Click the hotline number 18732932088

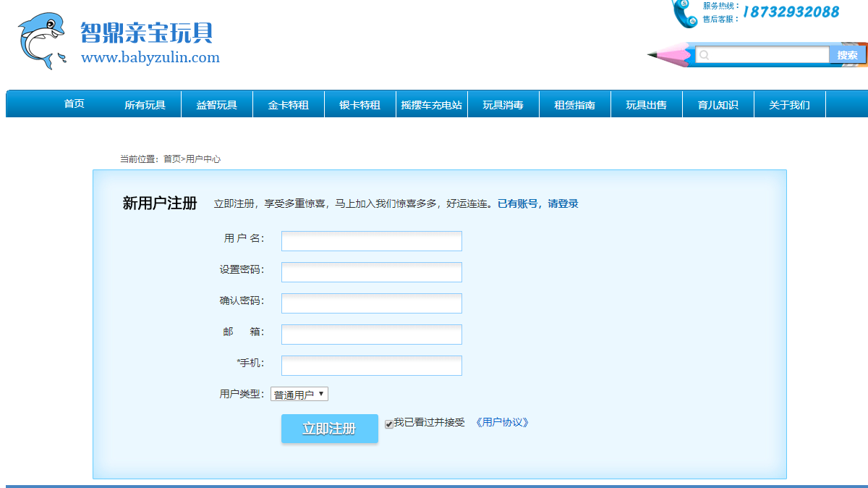tap(791, 12)
